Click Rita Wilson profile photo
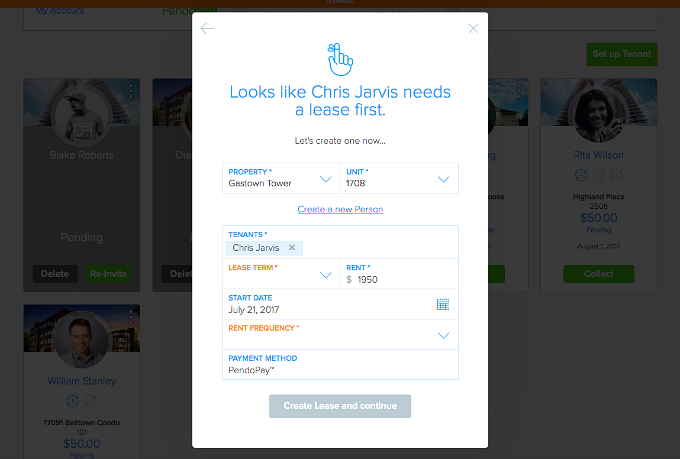The height and width of the screenshot is (459, 680). 598,114
